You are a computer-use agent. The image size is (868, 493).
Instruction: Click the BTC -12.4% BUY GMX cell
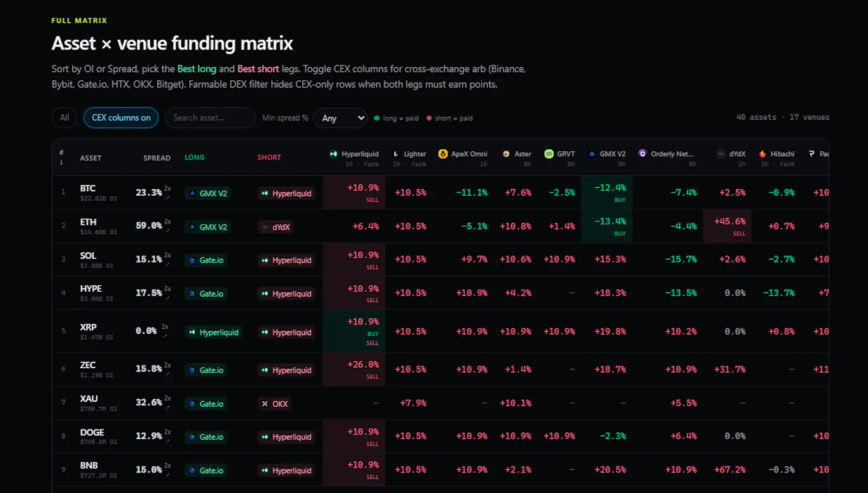click(x=607, y=193)
